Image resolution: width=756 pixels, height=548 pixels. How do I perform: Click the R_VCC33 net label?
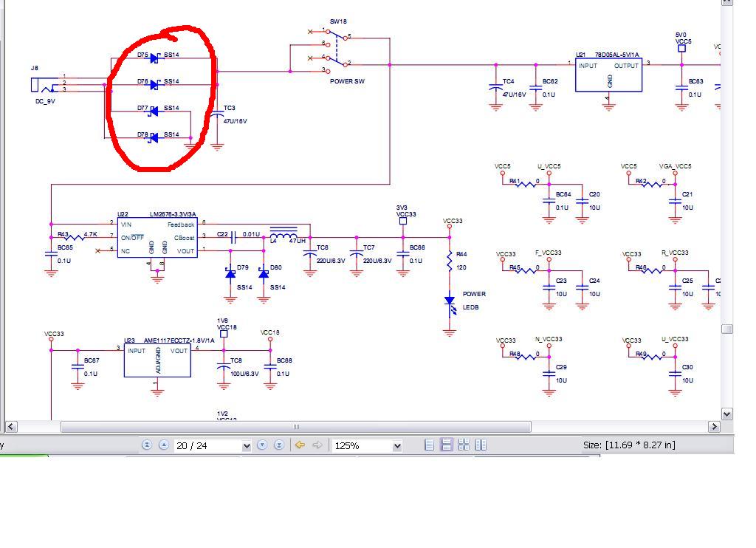[x=675, y=253]
